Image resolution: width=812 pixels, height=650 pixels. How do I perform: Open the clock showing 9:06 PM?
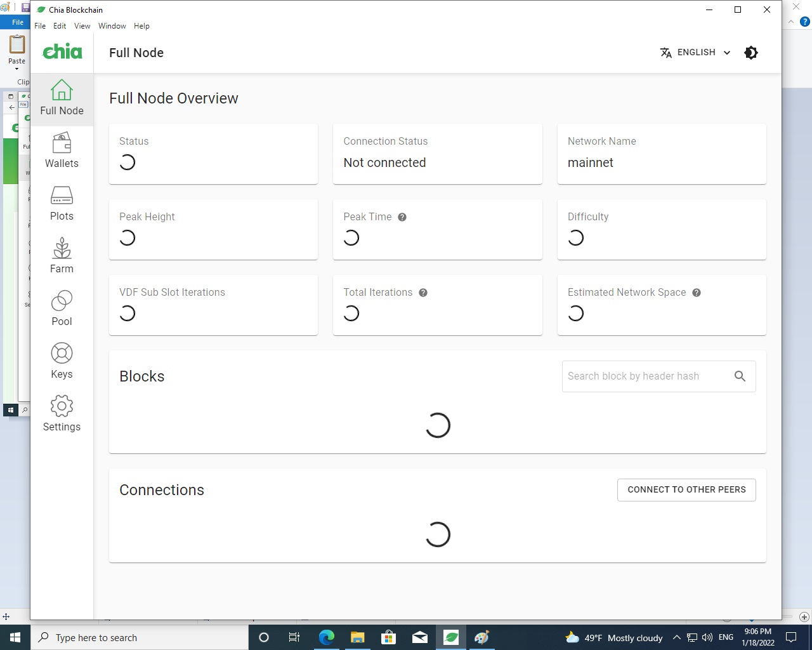tap(758, 637)
